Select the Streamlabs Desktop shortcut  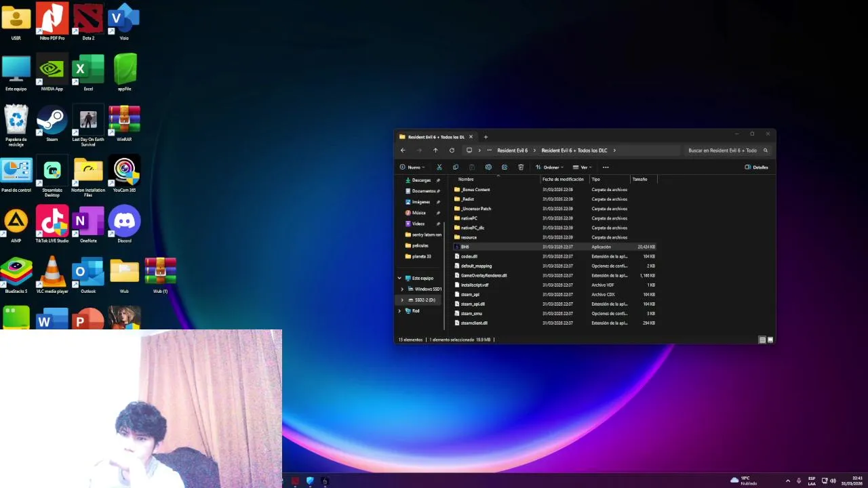(x=52, y=176)
